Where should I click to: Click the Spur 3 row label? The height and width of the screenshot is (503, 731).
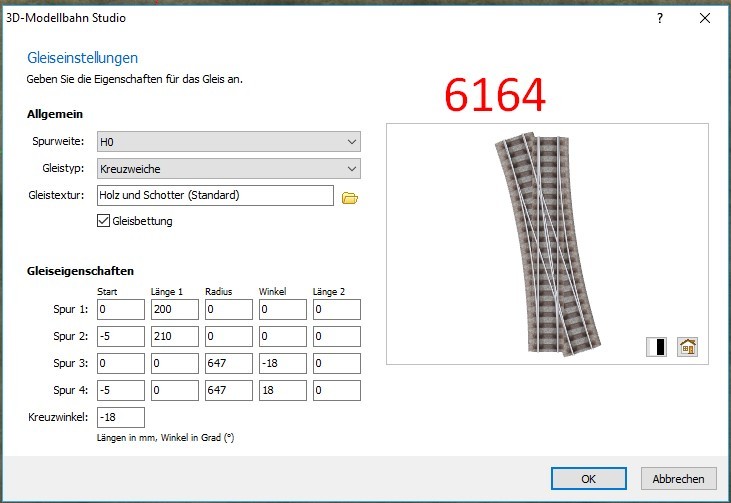70,364
